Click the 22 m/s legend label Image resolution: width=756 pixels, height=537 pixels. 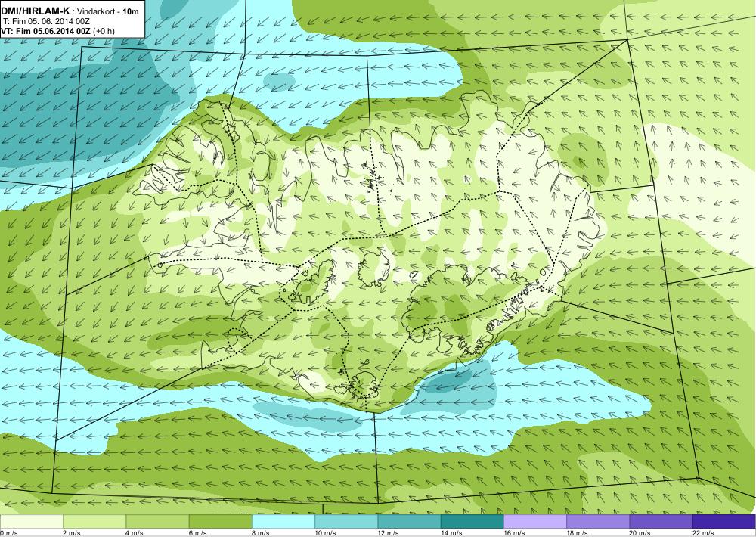(703, 533)
